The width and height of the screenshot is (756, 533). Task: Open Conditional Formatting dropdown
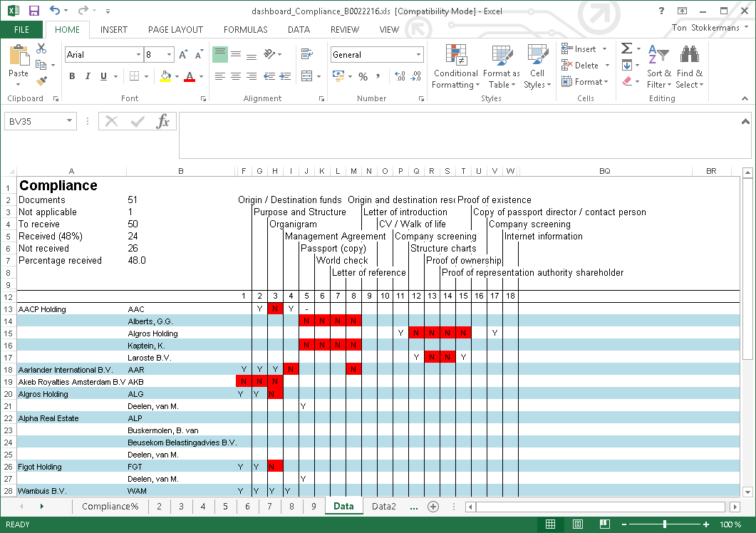pyautogui.click(x=455, y=66)
